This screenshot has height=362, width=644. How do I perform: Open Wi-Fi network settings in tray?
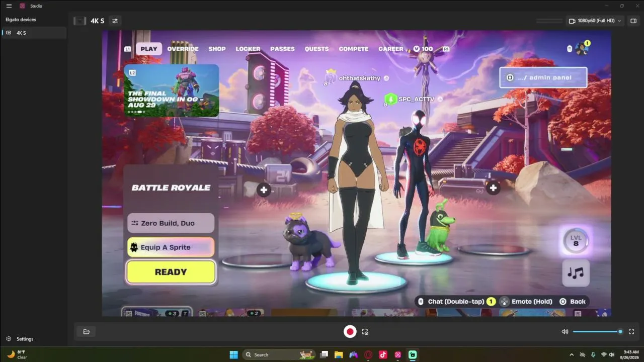604,354
